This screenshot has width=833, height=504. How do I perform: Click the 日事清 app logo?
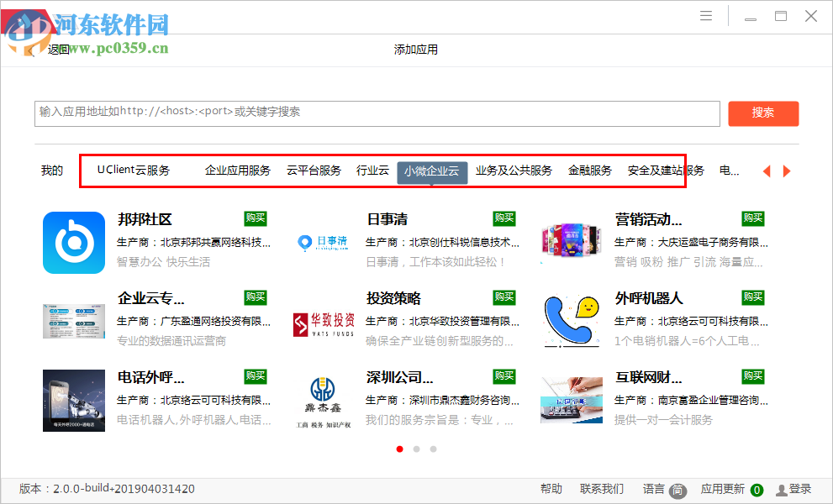(323, 242)
